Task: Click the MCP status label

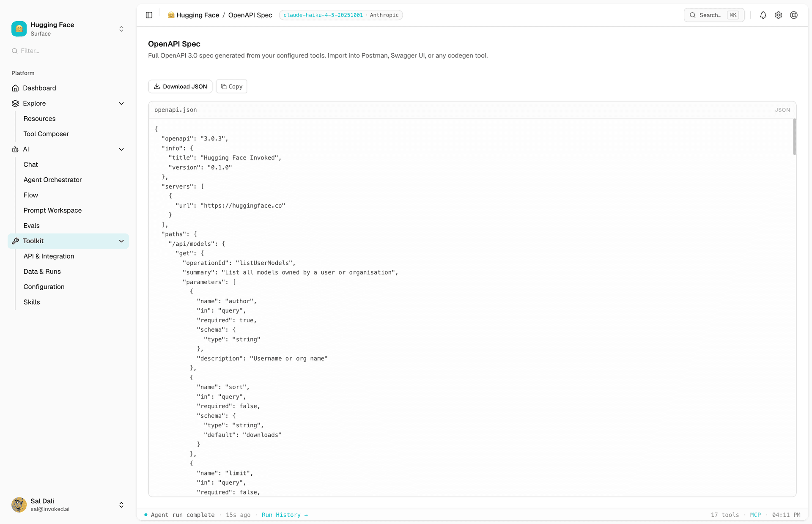Action: tap(755, 515)
